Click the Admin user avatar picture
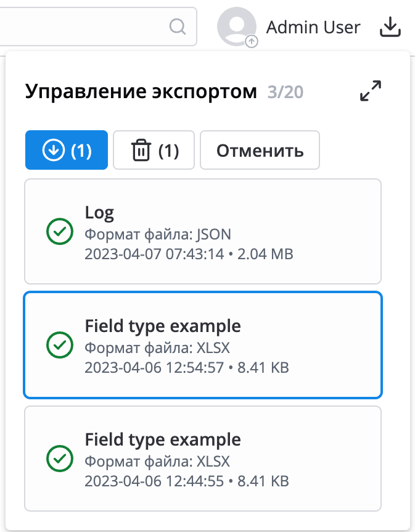 (237, 26)
